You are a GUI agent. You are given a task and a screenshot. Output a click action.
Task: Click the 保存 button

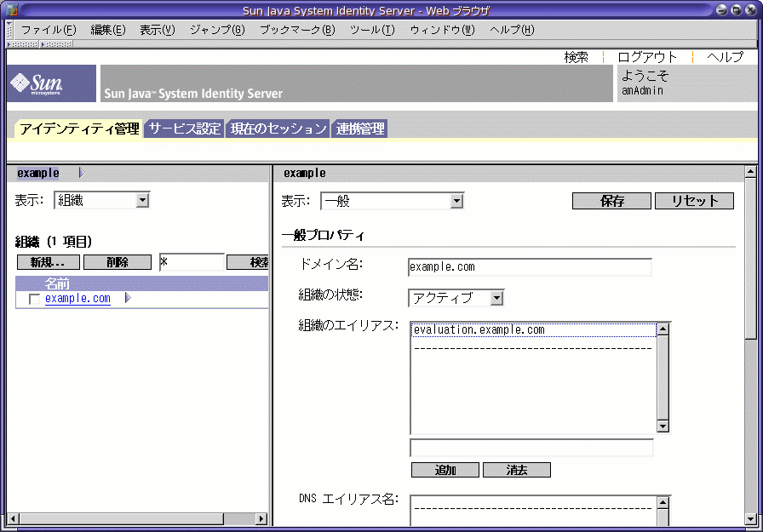(611, 201)
